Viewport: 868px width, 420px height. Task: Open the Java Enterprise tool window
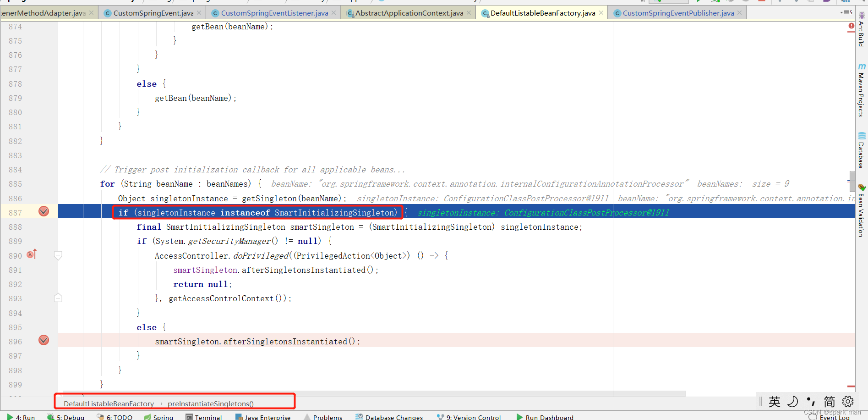263,417
